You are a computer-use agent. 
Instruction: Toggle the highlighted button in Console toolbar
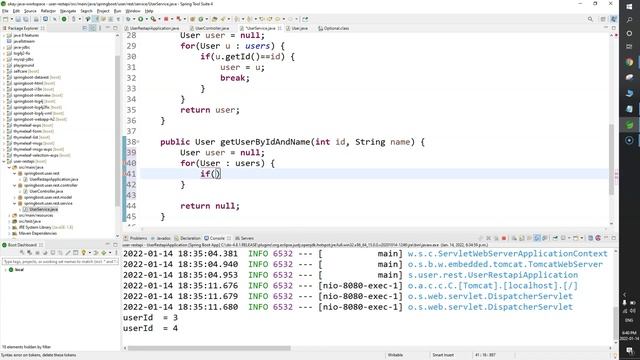click(537, 238)
